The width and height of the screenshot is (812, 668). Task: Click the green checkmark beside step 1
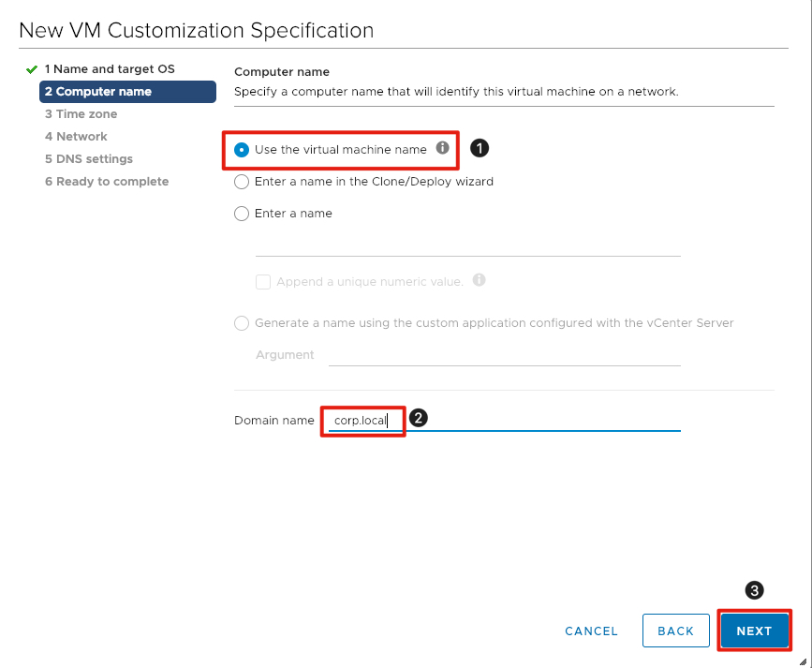[32, 69]
